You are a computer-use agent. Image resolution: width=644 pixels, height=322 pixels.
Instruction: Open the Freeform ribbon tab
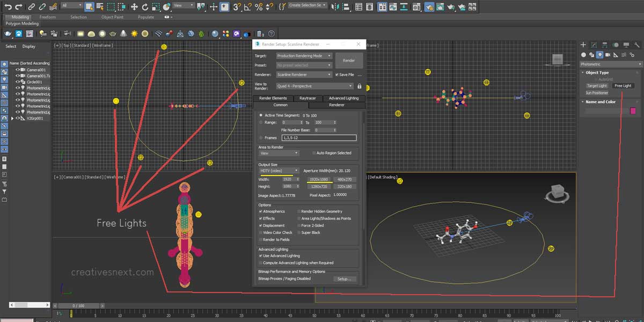pos(48,17)
